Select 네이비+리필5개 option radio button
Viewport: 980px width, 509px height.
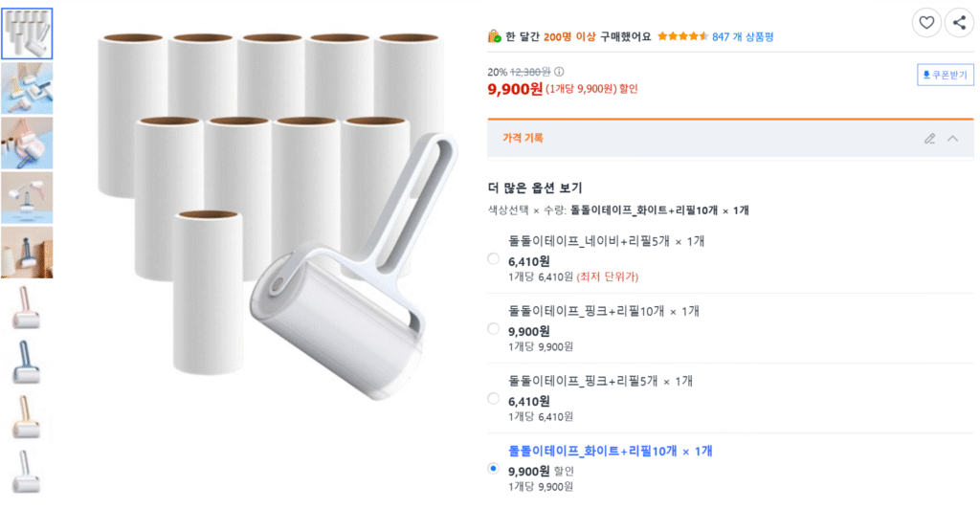(494, 258)
